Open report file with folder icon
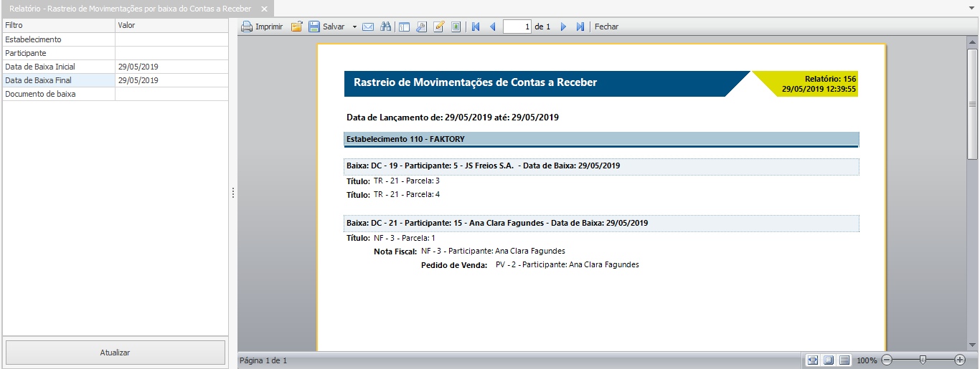The image size is (980, 369). (296, 27)
